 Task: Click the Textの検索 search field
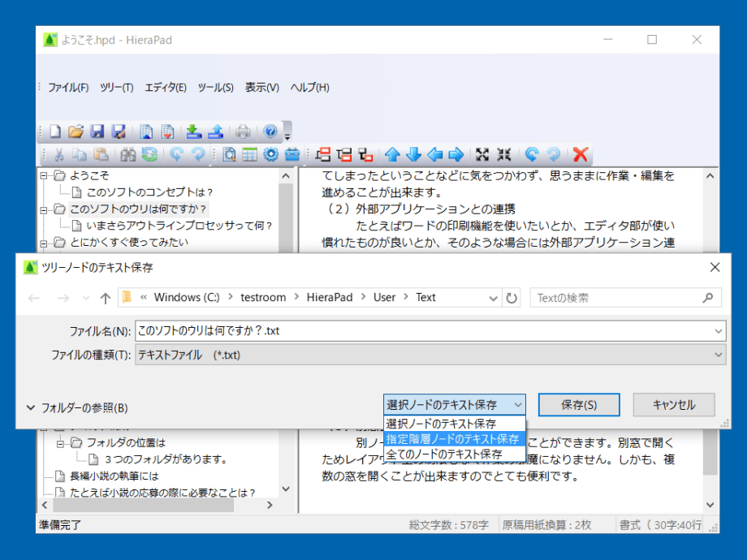[625, 298]
